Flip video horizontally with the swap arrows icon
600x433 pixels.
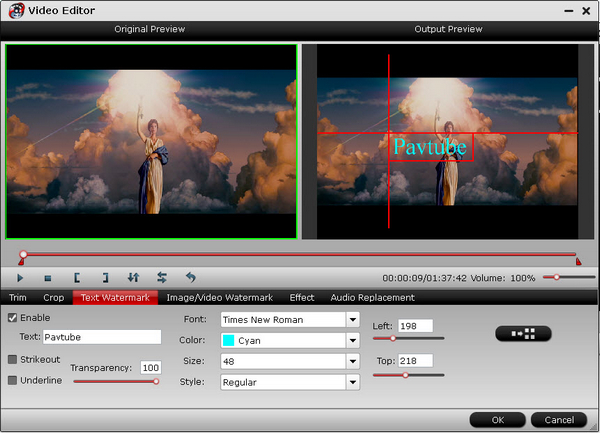161,277
